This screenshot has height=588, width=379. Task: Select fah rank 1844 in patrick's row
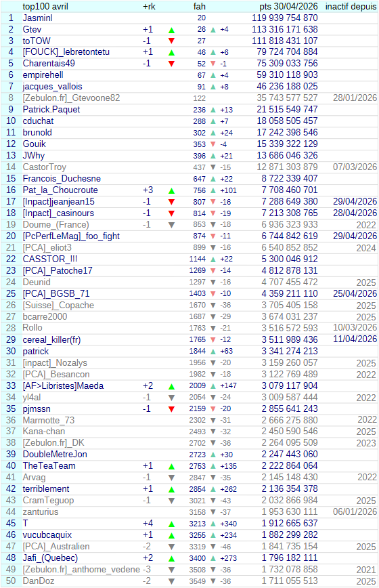(x=198, y=351)
